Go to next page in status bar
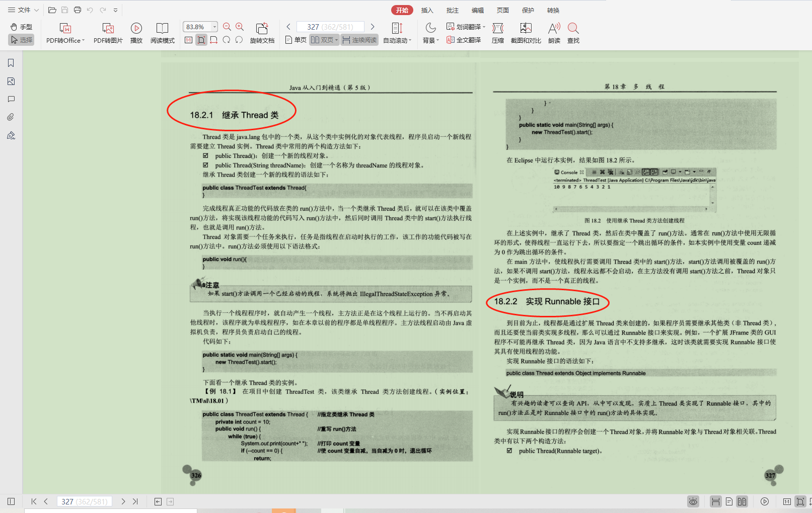The height and width of the screenshot is (513, 812). pos(123,501)
